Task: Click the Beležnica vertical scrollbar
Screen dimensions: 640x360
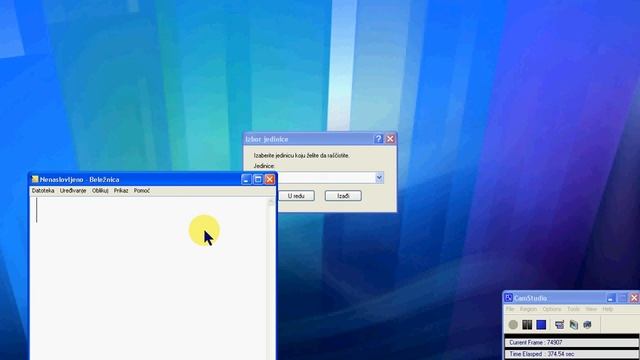Action: (271, 278)
